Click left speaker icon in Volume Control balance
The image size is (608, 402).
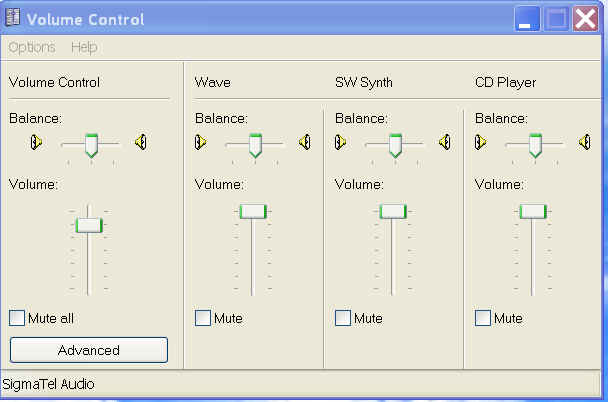[x=37, y=142]
